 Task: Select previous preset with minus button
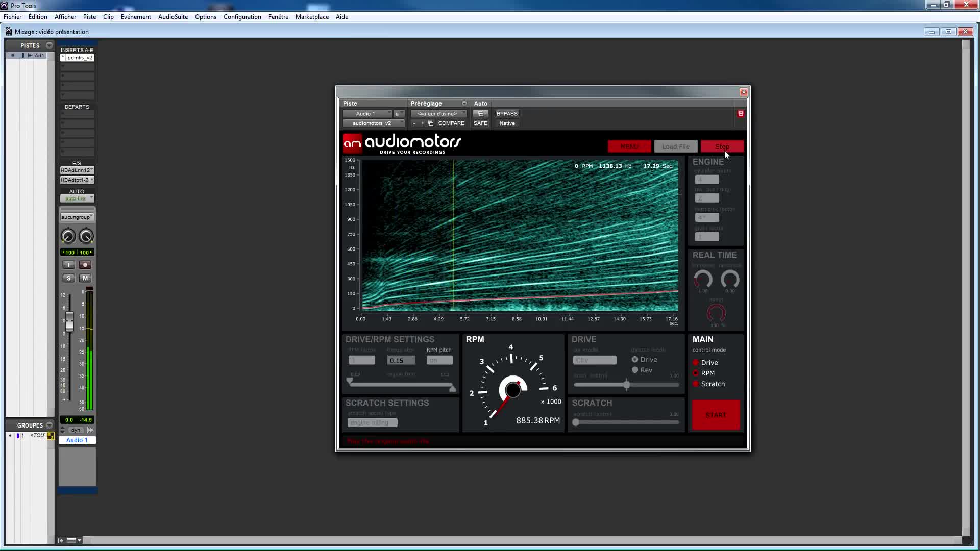click(414, 123)
